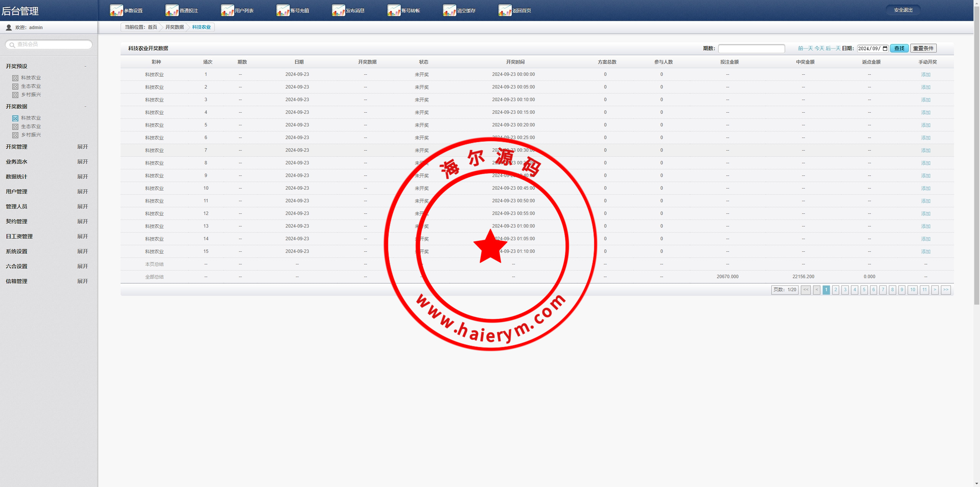Image resolution: width=980 pixels, height=487 pixels.
Task: Select 乡村振兴 under 开奖数据
Action: [31, 135]
